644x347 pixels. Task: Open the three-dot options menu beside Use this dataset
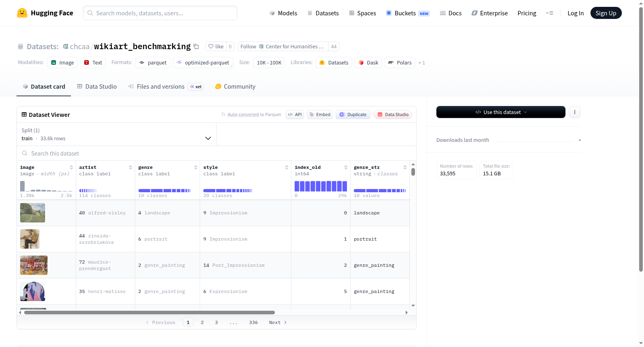pyautogui.click(x=575, y=112)
